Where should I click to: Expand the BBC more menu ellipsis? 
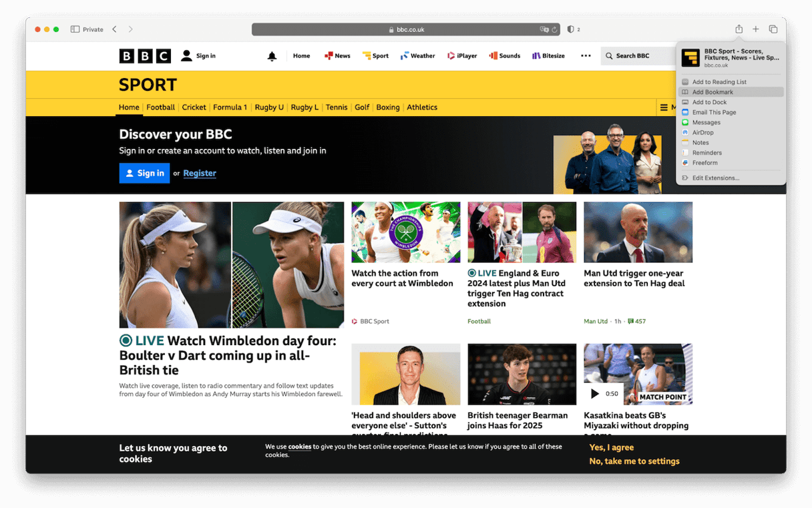(586, 56)
